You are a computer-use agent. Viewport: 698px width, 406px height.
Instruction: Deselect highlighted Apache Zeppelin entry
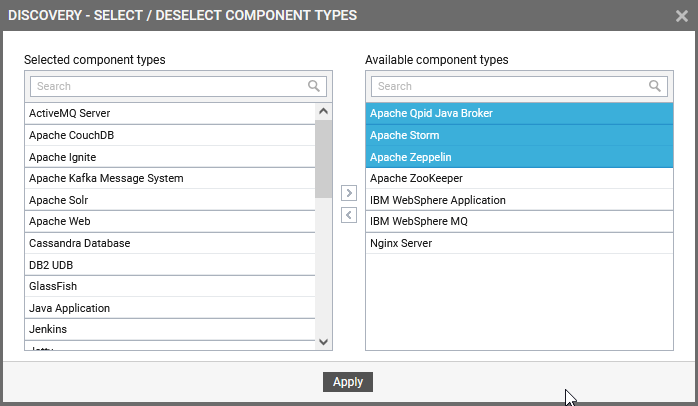[519, 157]
